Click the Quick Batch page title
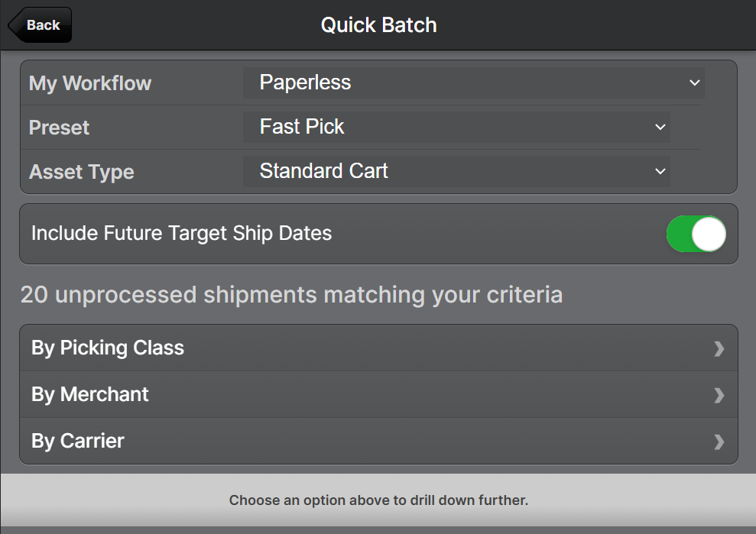The width and height of the screenshot is (756, 534). 378,25
